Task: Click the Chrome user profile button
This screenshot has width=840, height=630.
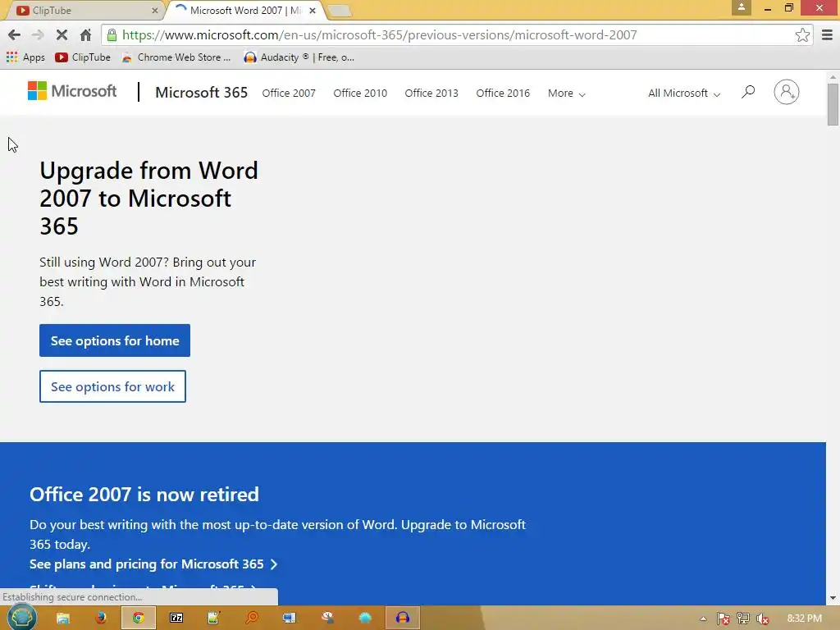Action: coord(742,7)
